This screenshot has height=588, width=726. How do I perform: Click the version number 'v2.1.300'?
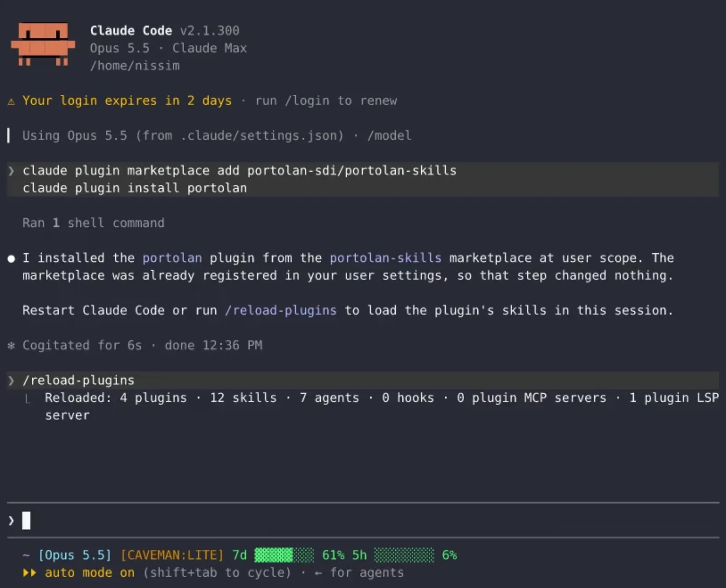pos(210,31)
